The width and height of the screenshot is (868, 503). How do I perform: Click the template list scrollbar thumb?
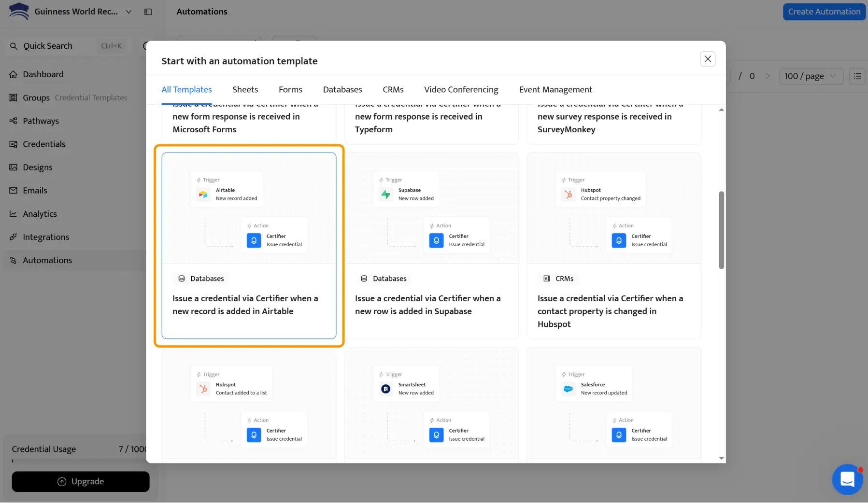pyautogui.click(x=721, y=230)
